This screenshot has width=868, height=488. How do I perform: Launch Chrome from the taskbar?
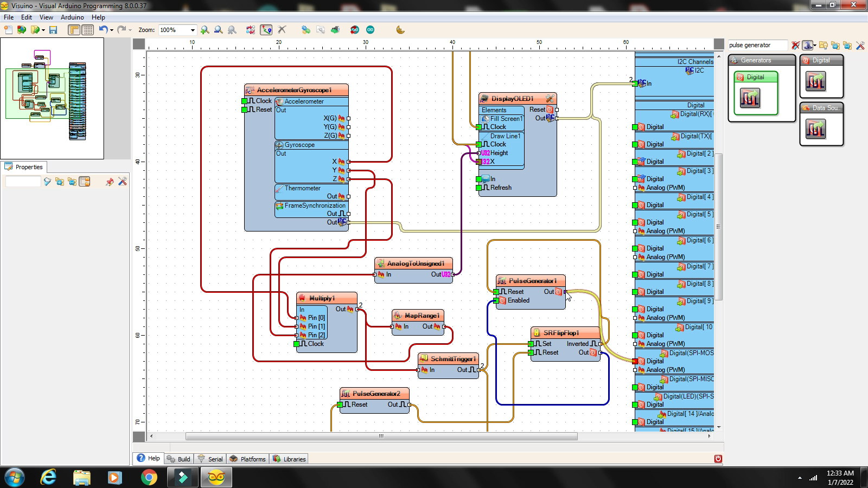[148, 478]
